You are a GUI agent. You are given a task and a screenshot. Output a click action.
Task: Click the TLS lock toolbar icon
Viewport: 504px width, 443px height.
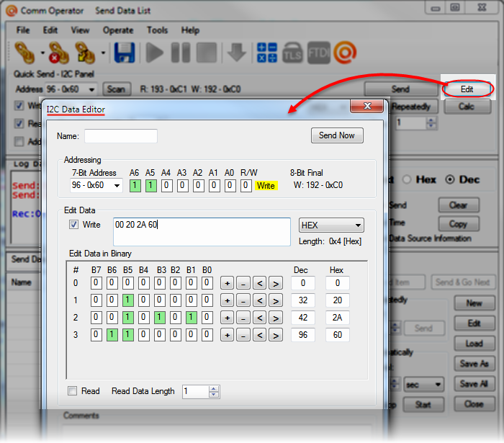[293, 53]
